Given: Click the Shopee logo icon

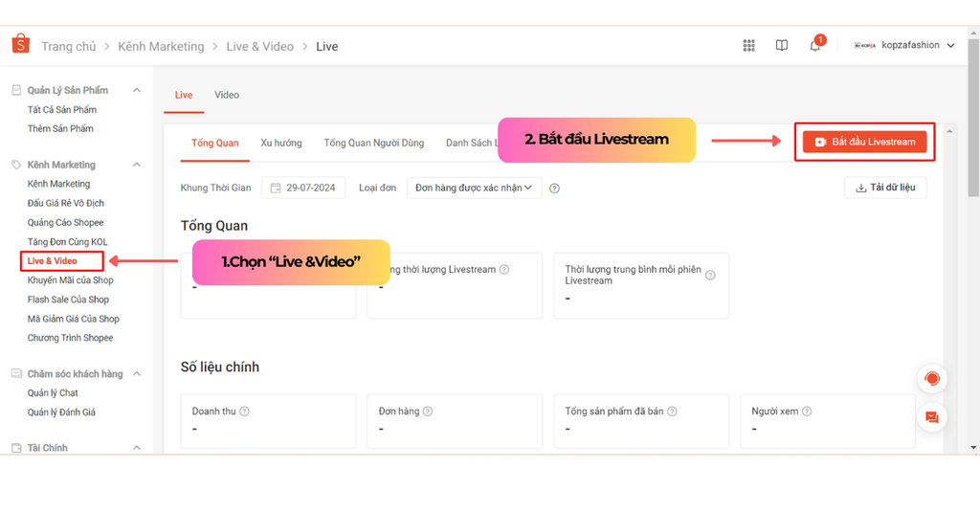Looking at the screenshot, I should (21, 44).
